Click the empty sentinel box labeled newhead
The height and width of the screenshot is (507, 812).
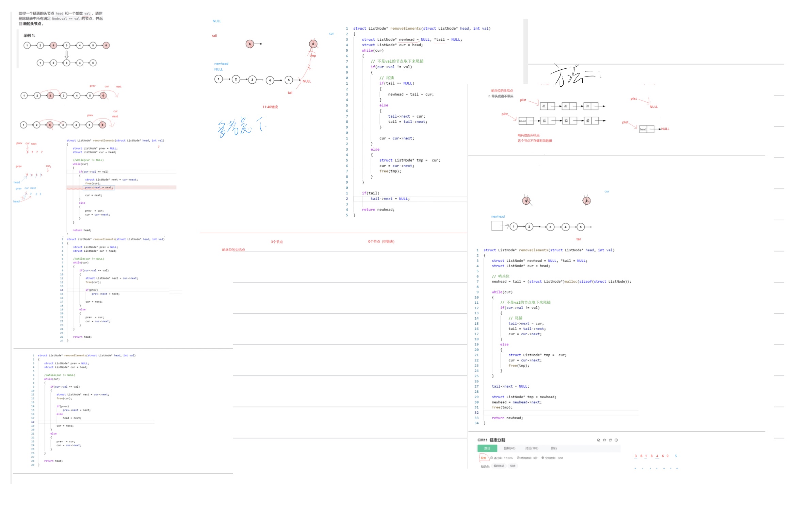(497, 226)
